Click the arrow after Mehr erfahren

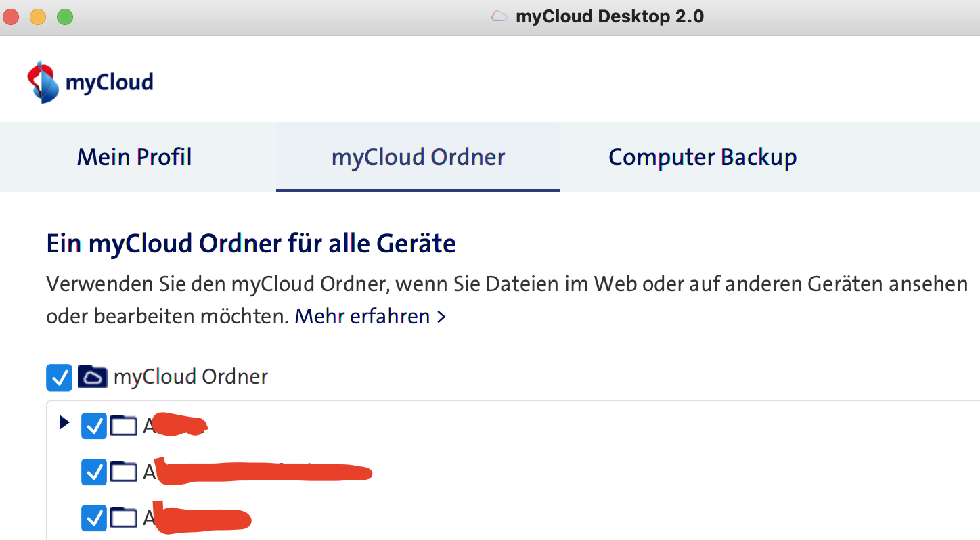click(441, 316)
